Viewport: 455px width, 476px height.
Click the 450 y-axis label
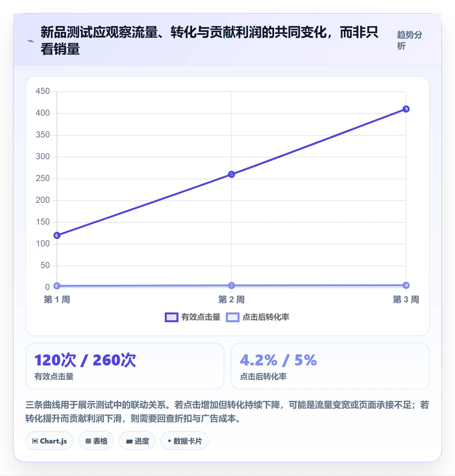(x=43, y=91)
